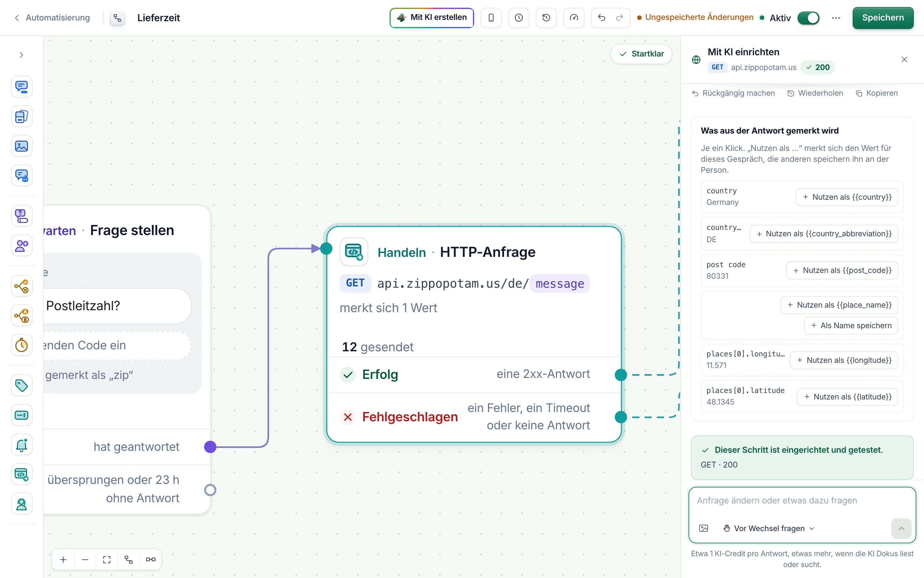Zoom out with the minus canvas control
The width and height of the screenshot is (924, 578).
coord(85,560)
